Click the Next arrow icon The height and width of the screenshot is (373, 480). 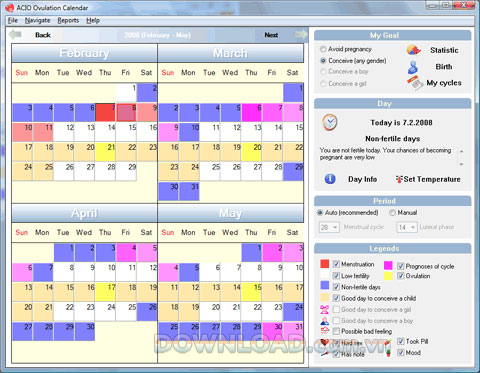tap(301, 34)
